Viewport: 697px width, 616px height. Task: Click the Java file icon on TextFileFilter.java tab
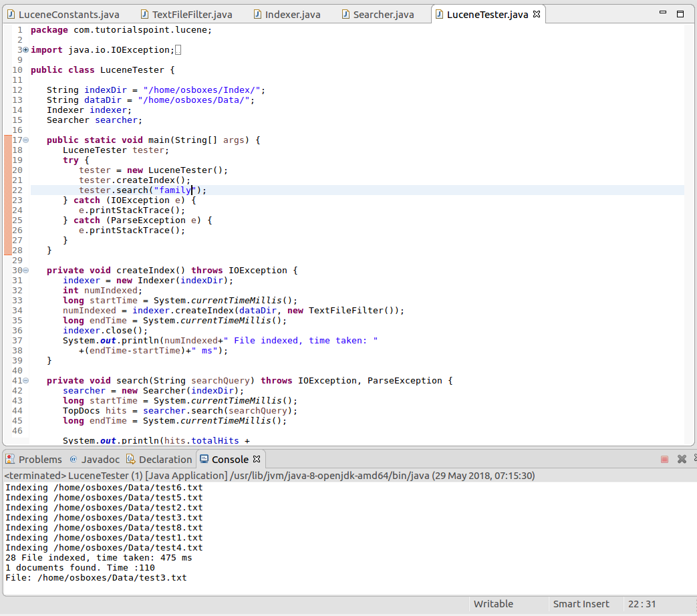tap(144, 14)
